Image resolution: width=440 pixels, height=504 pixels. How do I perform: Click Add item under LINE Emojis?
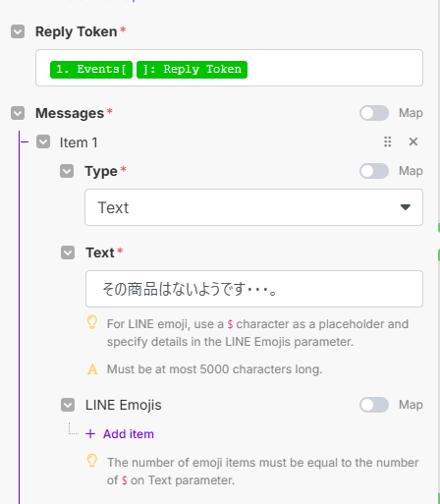point(129,434)
